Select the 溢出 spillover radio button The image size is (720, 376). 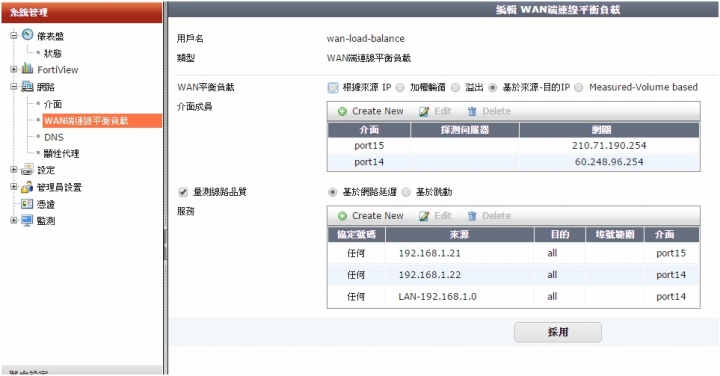coord(455,87)
